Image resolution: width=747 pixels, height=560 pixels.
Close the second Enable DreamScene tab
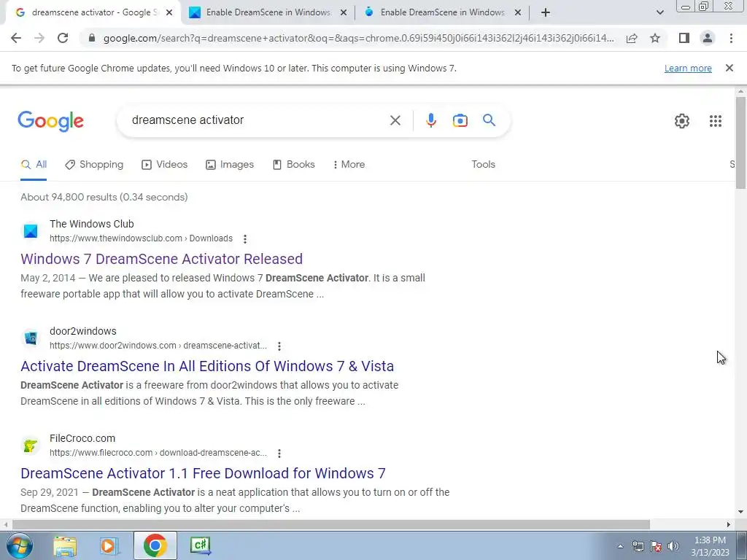(x=344, y=12)
